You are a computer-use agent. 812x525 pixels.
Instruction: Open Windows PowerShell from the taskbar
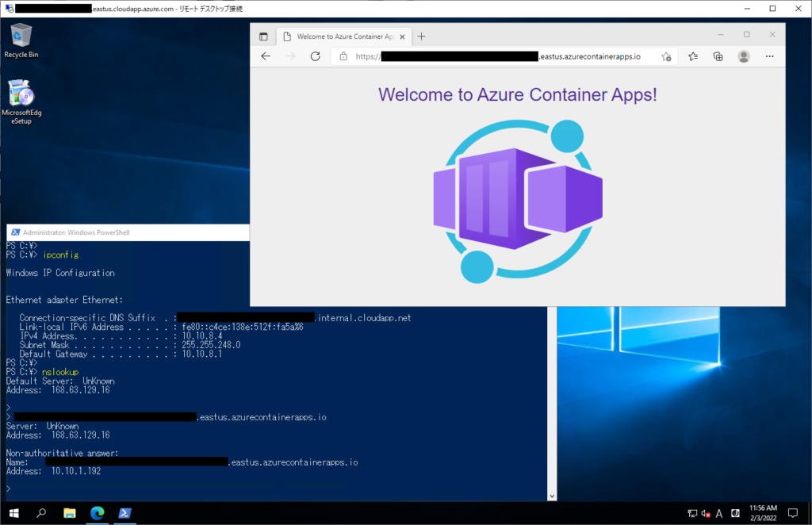tap(124, 513)
